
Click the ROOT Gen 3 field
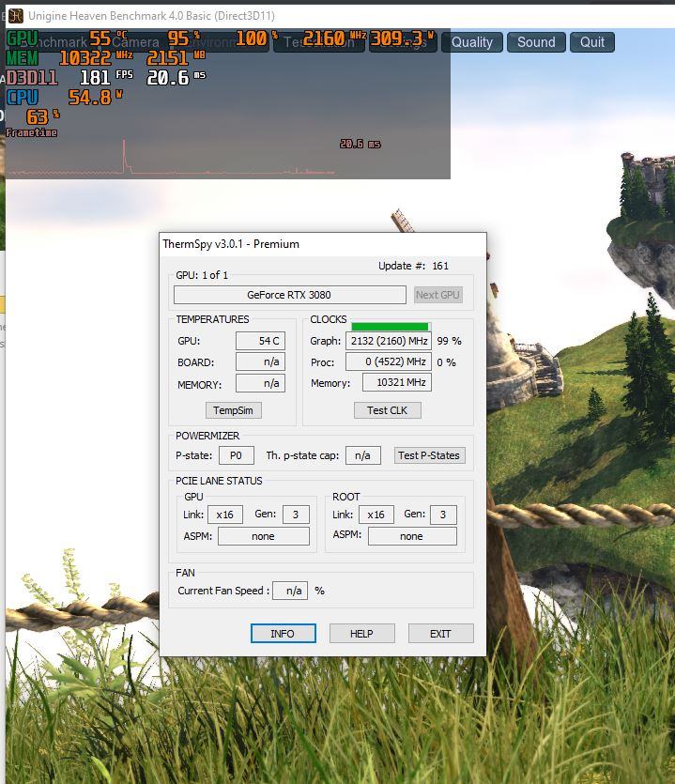click(x=443, y=515)
